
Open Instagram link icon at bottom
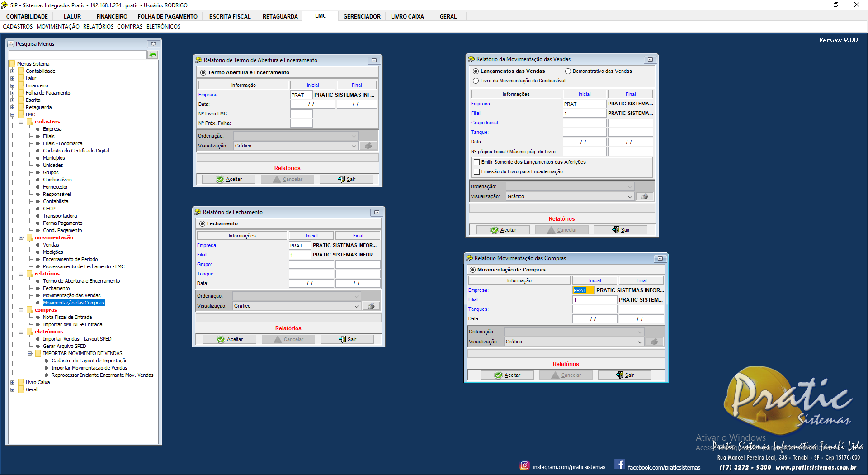click(x=524, y=465)
